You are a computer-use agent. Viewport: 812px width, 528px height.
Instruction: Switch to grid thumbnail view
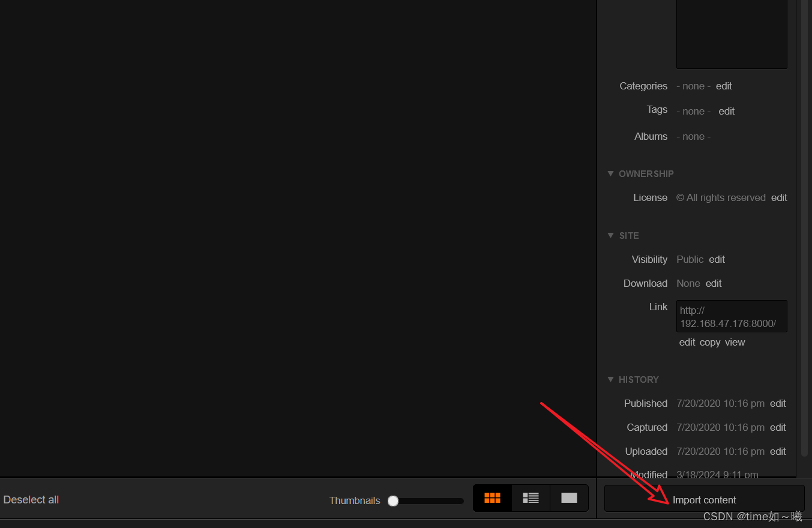pos(493,498)
